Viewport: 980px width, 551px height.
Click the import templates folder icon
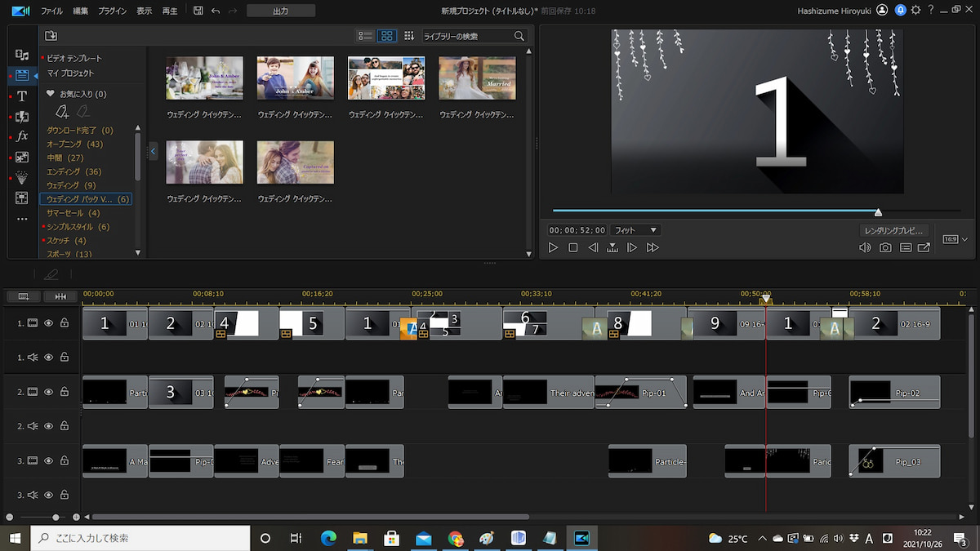pos(51,36)
